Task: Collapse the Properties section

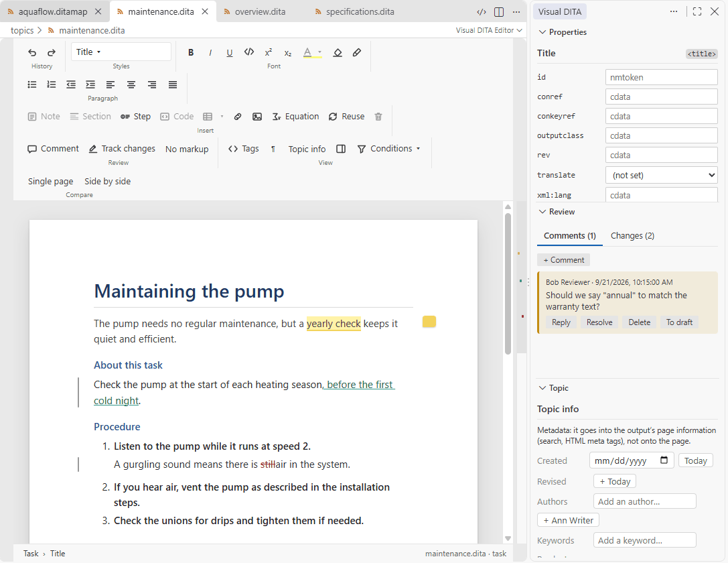Action: tap(563, 32)
